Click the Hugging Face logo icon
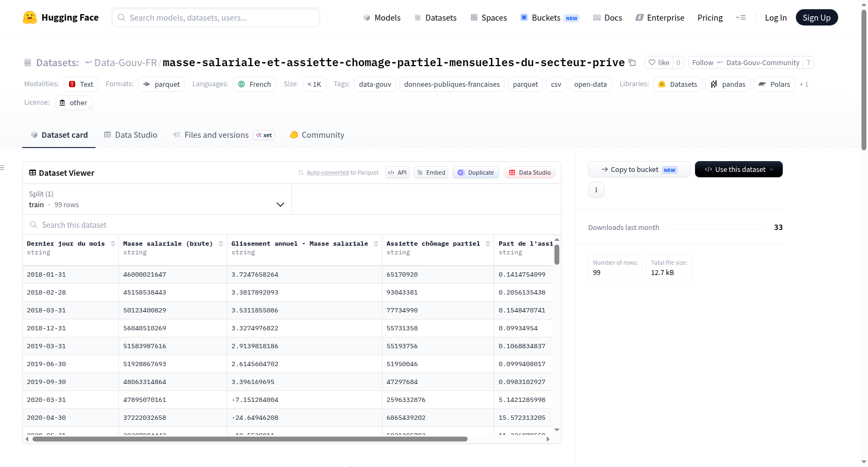Image resolution: width=868 pixels, height=467 pixels. [x=30, y=17]
